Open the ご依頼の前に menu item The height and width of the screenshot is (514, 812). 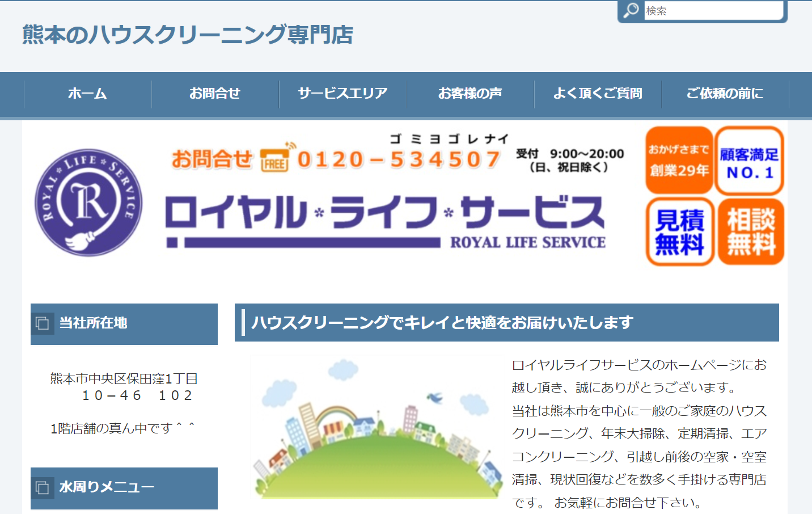[x=725, y=94]
